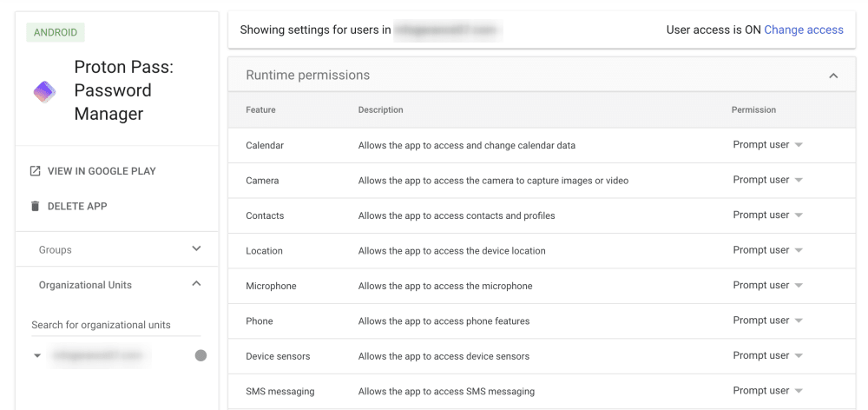Click 'Allows the app to access phone features'
Screen dimensions: 868x410
[x=444, y=321]
